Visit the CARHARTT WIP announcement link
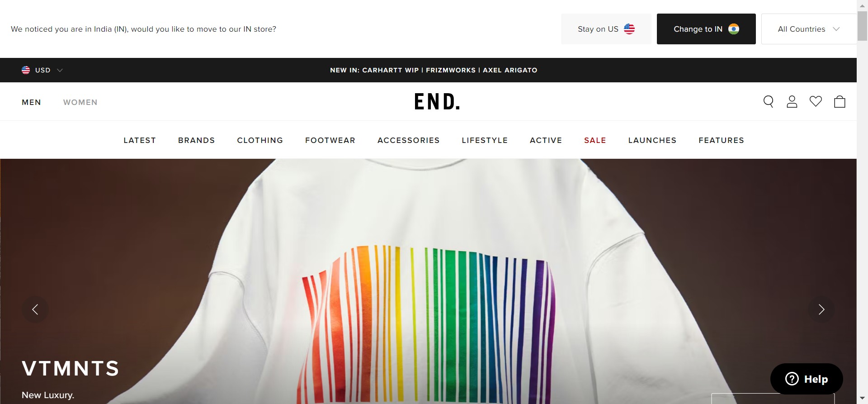This screenshot has height=404, width=868. click(x=391, y=70)
